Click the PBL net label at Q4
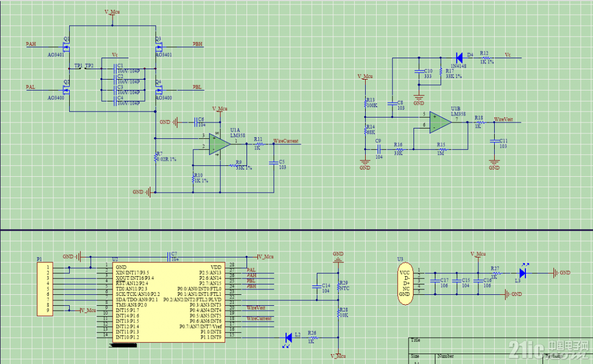Viewport: 593px width, 364px height. 197,87
